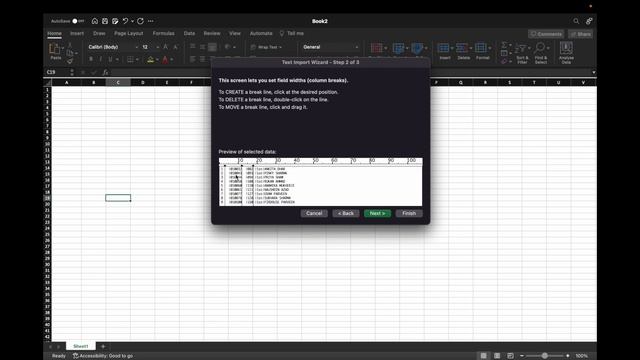Toggle Italic formatting

(100, 60)
